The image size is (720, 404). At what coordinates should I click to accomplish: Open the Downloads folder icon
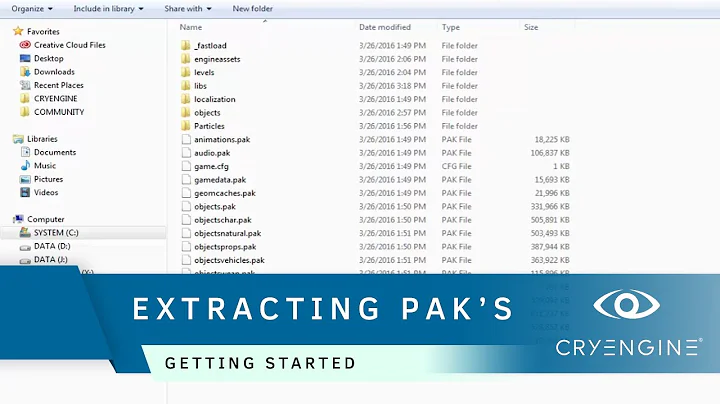pyautogui.click(x=26, y=72)
